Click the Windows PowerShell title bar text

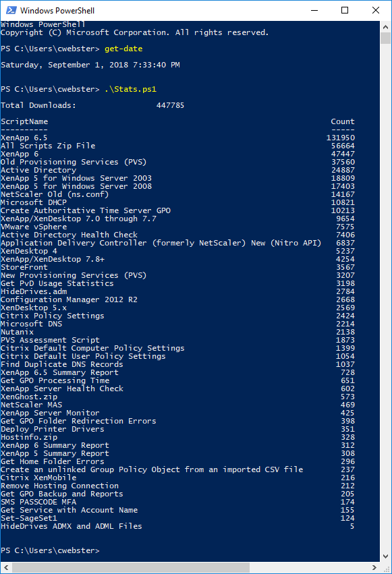(x=57, y=11)
